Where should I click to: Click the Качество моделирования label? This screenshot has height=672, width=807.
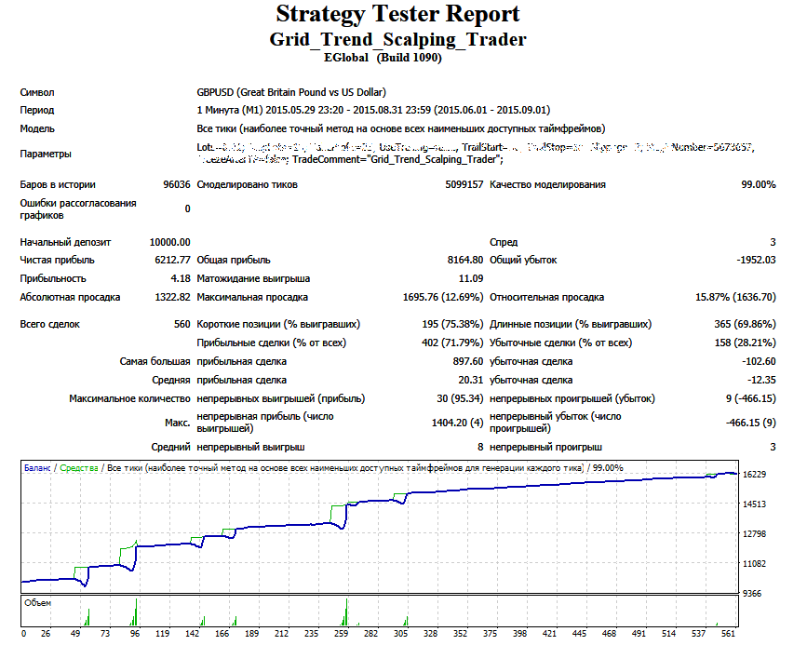coord(547,184)
